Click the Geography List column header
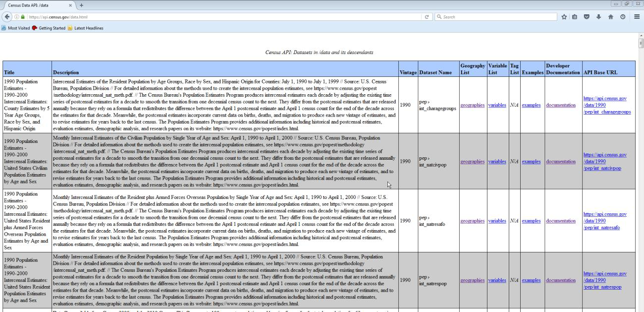This screenshot has width=644, height=312. [473, 68]
